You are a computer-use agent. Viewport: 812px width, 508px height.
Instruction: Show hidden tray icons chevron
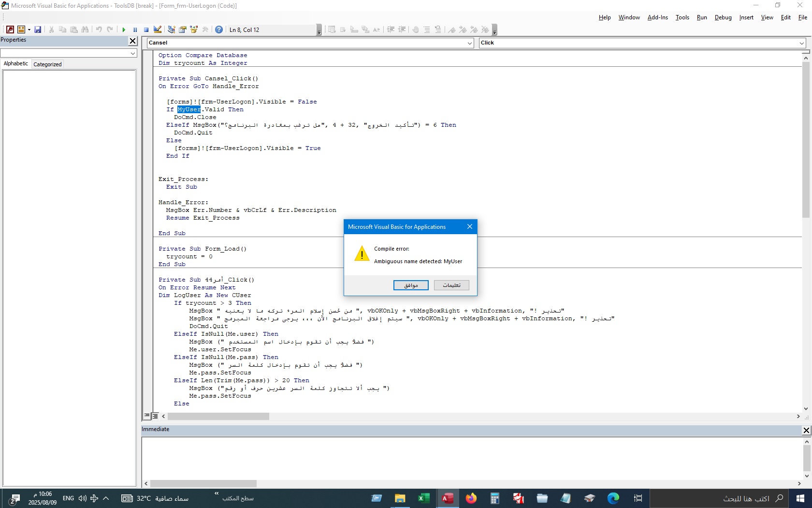[x=106, y=498]
